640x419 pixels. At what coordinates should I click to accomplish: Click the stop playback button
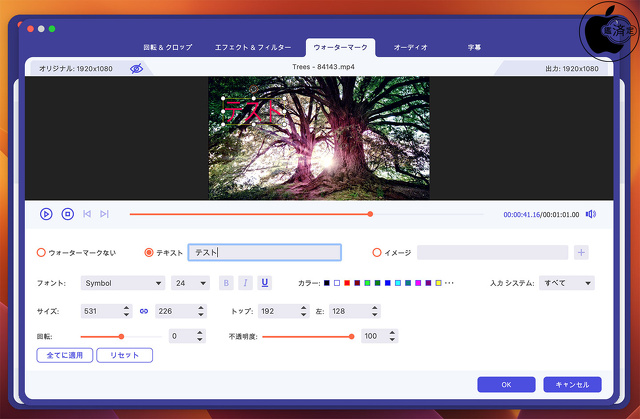67,214
